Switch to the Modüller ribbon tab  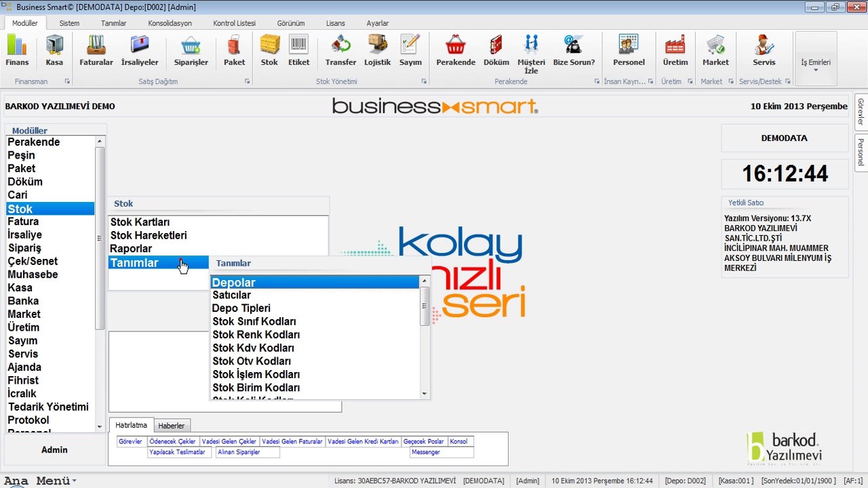(25, 23)
